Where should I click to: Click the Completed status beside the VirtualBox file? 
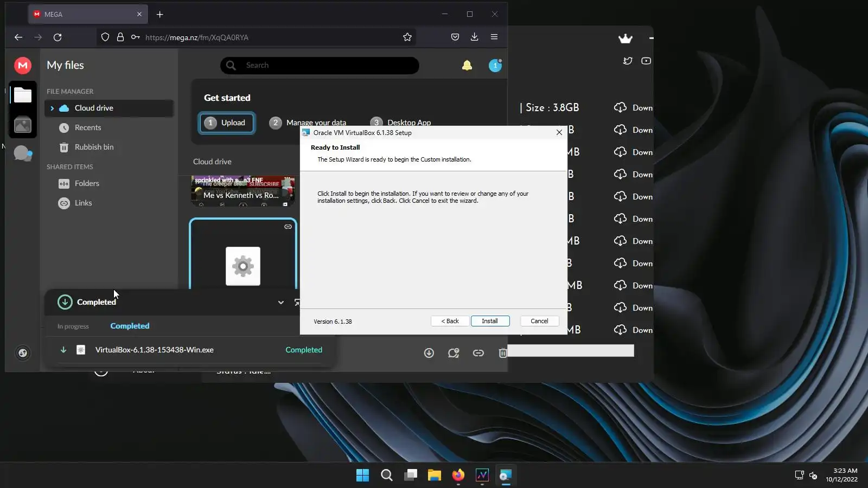tap(304, 350)
